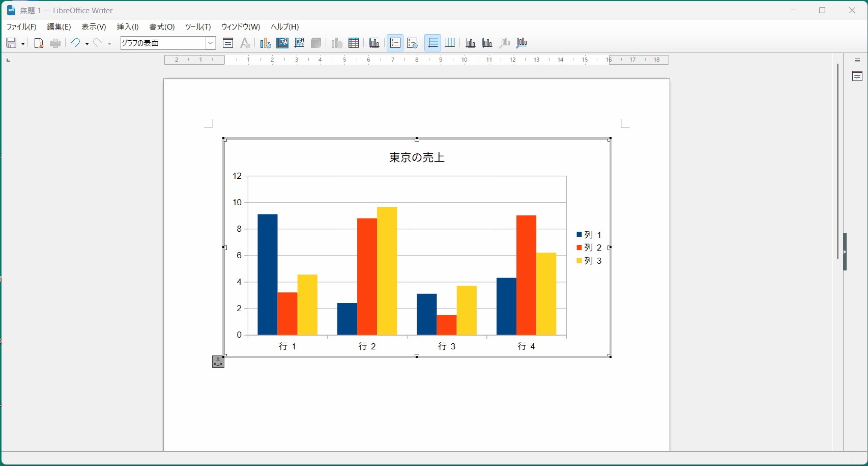The image size is (868, 466).
Task: Open the ツール(T) menu
Action: point(198,27)
